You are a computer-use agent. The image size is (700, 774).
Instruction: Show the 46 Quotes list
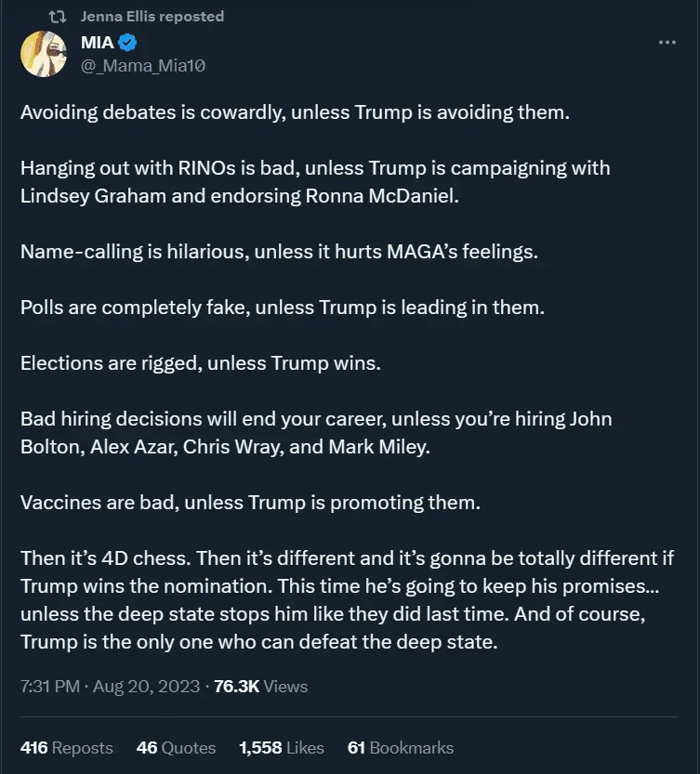(x=176, y=747)
